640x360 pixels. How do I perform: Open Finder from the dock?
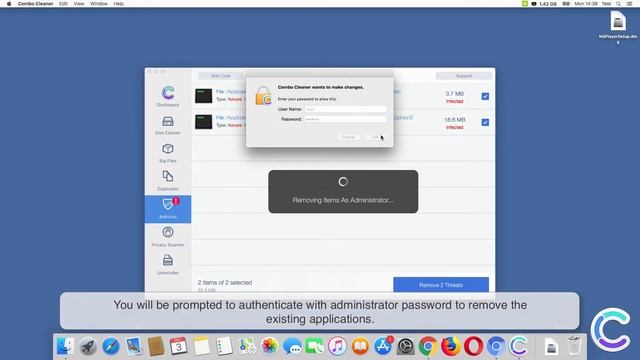65,346
